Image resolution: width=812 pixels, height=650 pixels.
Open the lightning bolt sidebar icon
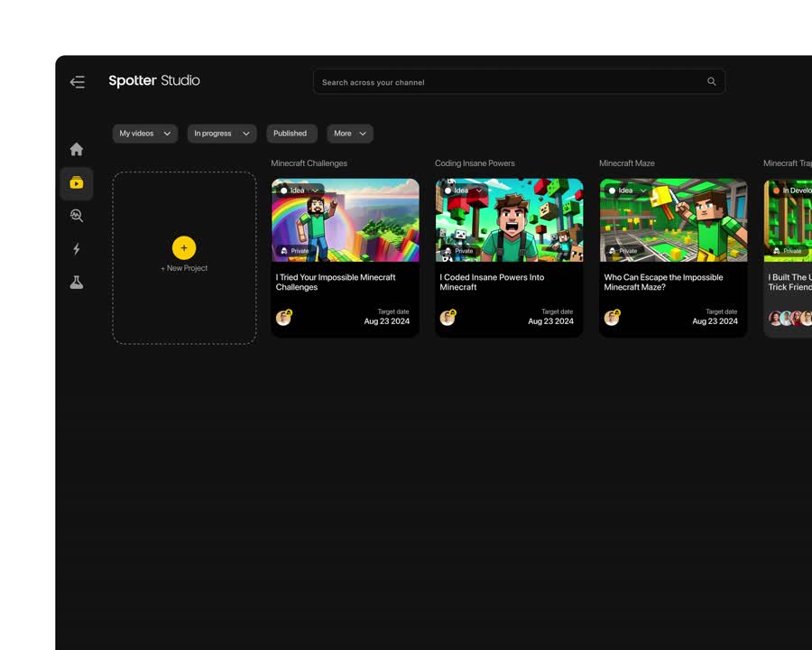(77, 249)
